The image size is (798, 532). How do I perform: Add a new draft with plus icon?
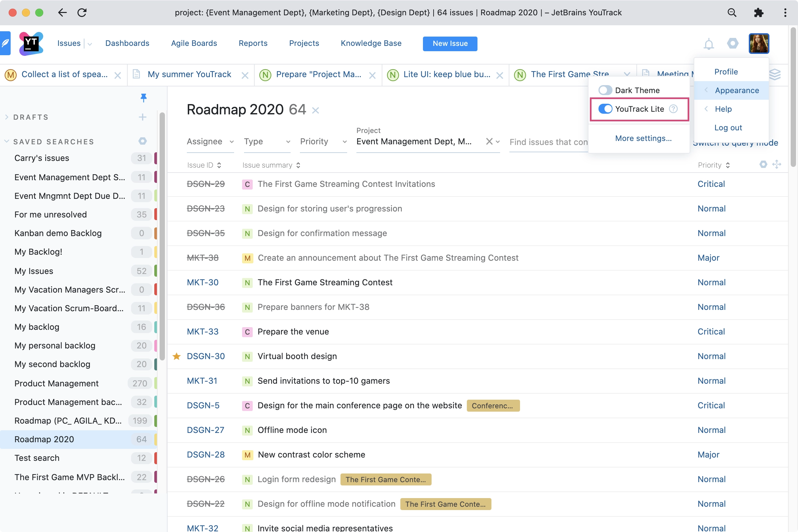point(143,117)
